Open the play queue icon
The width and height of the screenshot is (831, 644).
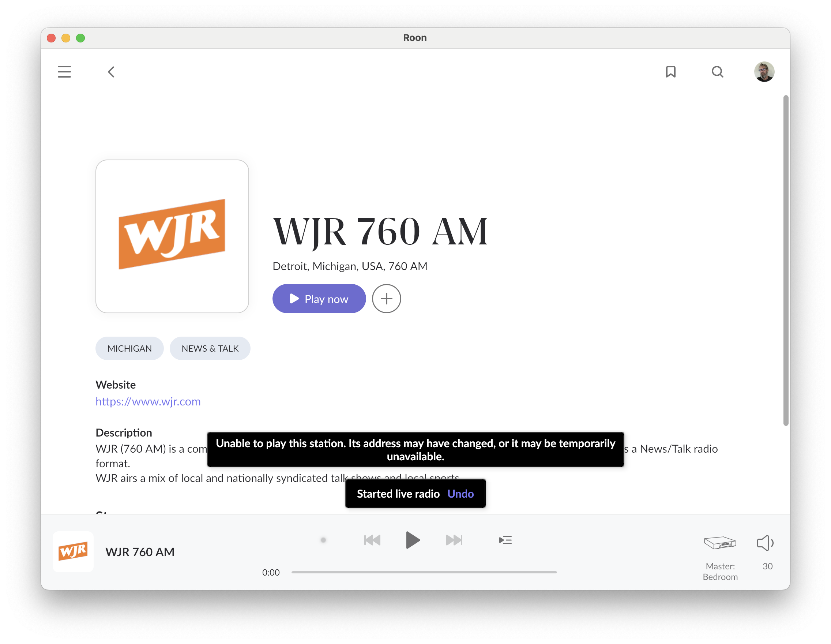(x=505, y=540)
